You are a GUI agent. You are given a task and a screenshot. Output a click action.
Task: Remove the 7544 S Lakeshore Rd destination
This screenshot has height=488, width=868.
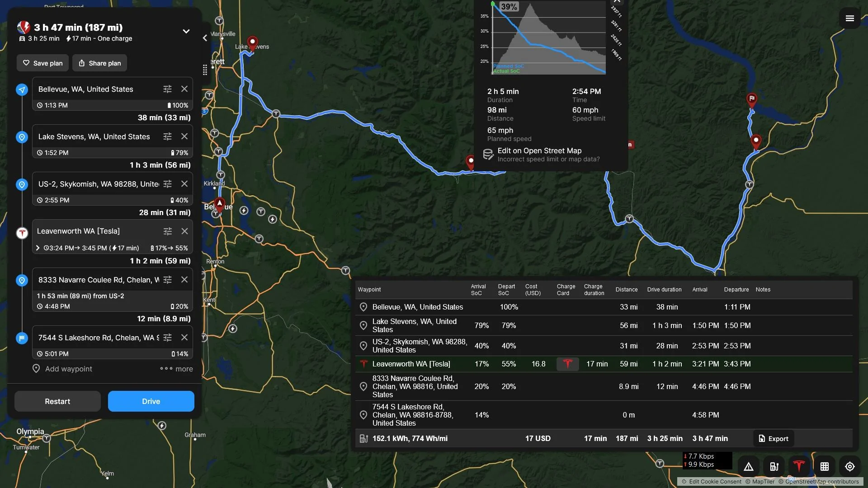[x=184, y=338]
